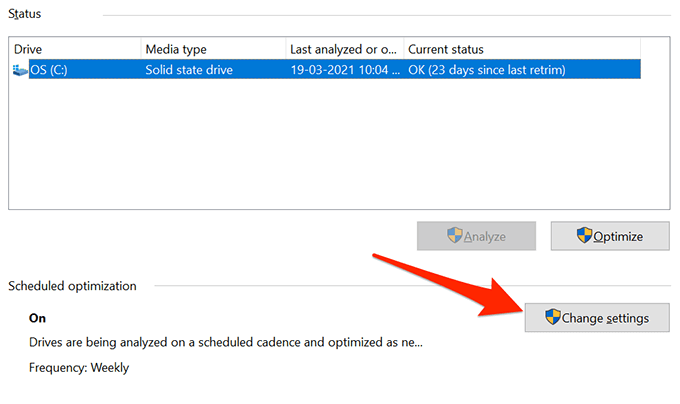Click the shield icon on Change settings
680x404 pixels.
[x=552, y=318]
